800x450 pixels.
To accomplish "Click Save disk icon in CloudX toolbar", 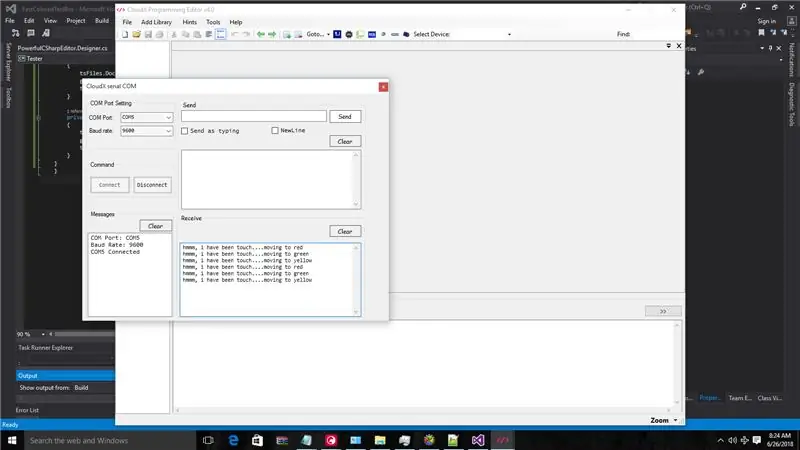I will point(148,34).
